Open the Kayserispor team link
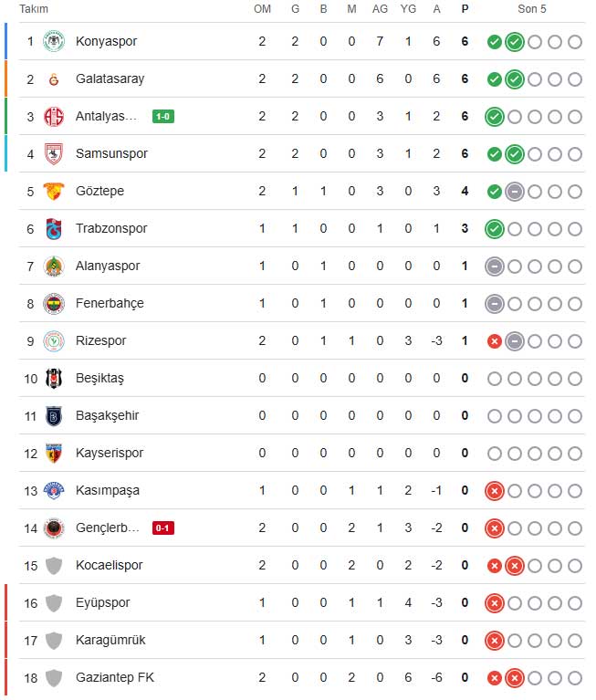This screenshot has width=596, height=700. (x=109, y=453)
